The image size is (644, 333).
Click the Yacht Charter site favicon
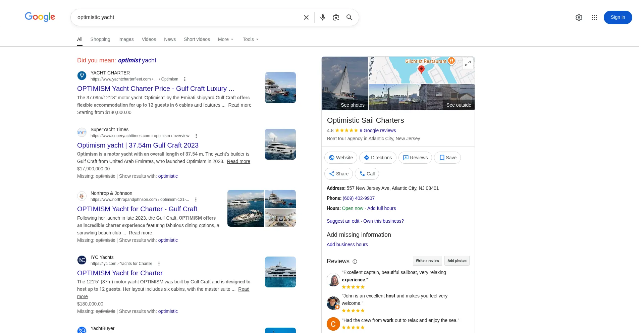[x=82, y=76]
